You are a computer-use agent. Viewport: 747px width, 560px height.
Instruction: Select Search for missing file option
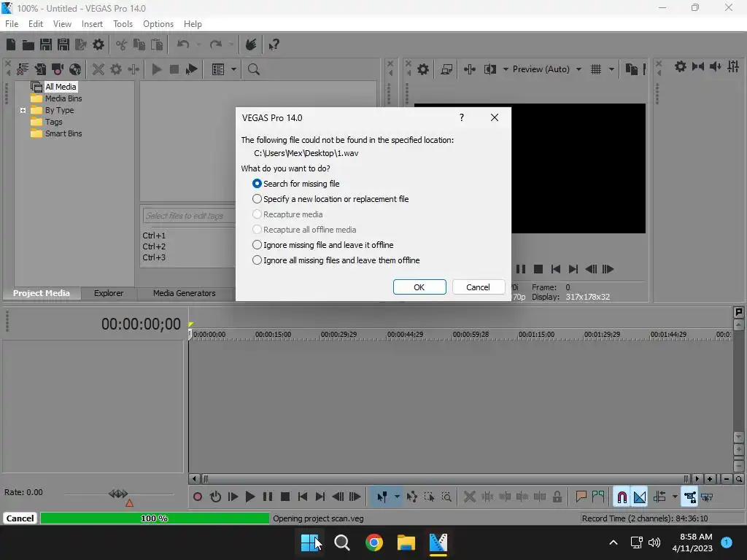(296, 184)
